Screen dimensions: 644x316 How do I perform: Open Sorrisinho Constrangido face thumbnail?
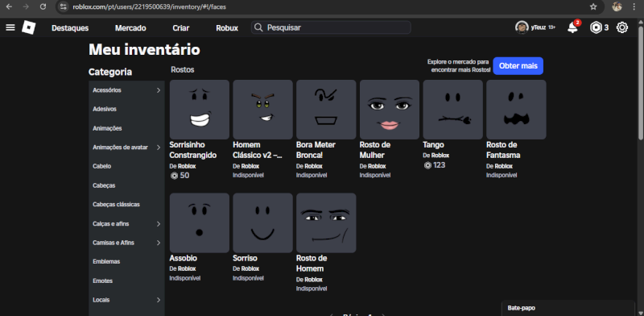[x=200, y=110]
